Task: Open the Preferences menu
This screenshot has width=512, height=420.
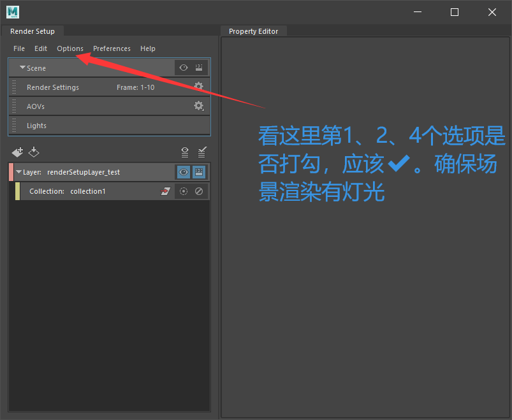Action: pos(112,48)
